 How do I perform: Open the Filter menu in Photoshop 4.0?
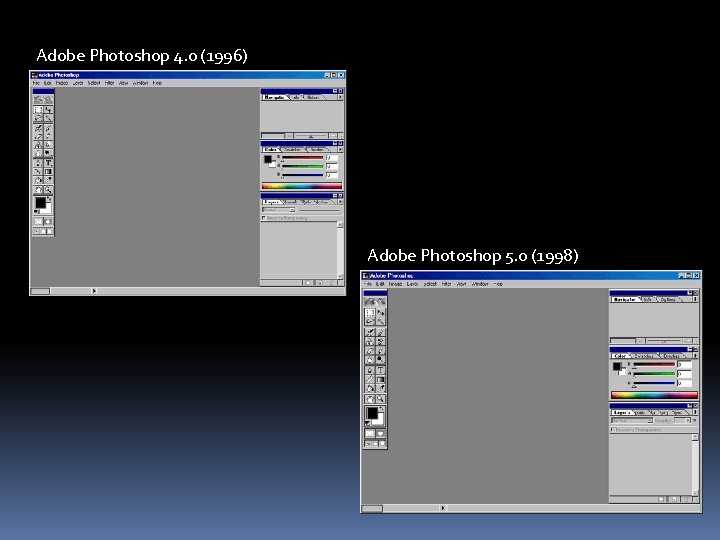[x=109, y=83]
